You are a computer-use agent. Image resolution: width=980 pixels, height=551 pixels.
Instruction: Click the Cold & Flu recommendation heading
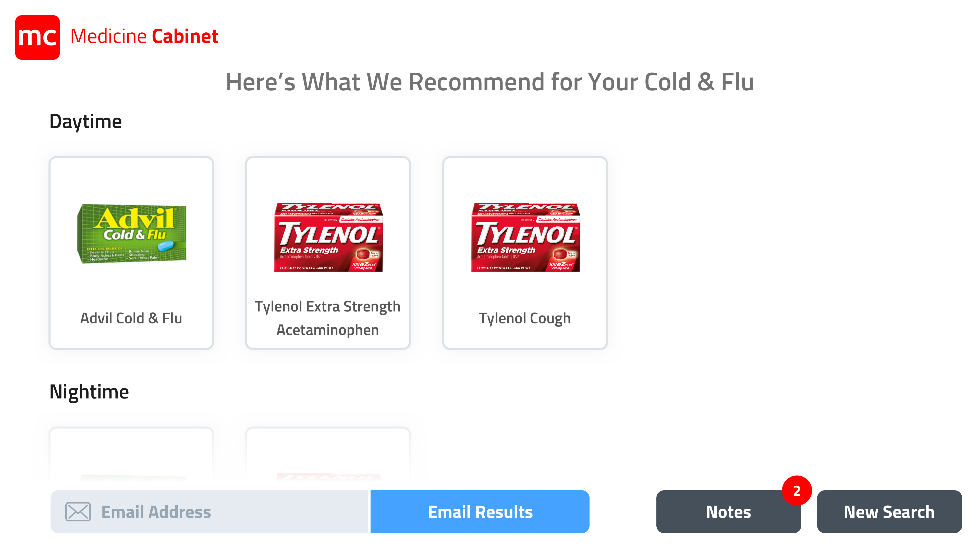coord(490,82)
